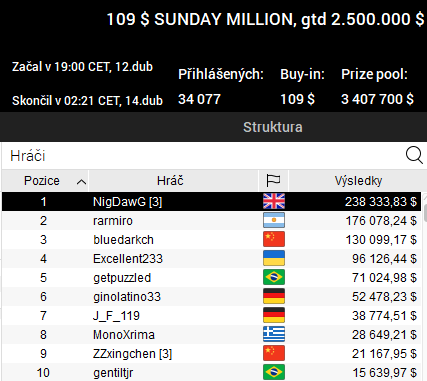The width and height of the screenshot is (427, 381).
Task: Select first place row NigDawG [3]
Action: [x=212, y=202]
